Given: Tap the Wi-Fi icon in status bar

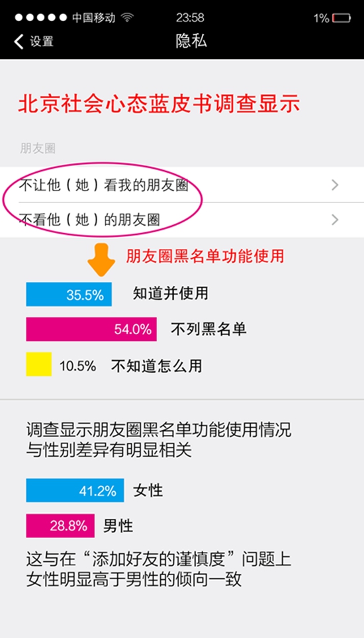Looking at the screenshot, I should point(127,18).
